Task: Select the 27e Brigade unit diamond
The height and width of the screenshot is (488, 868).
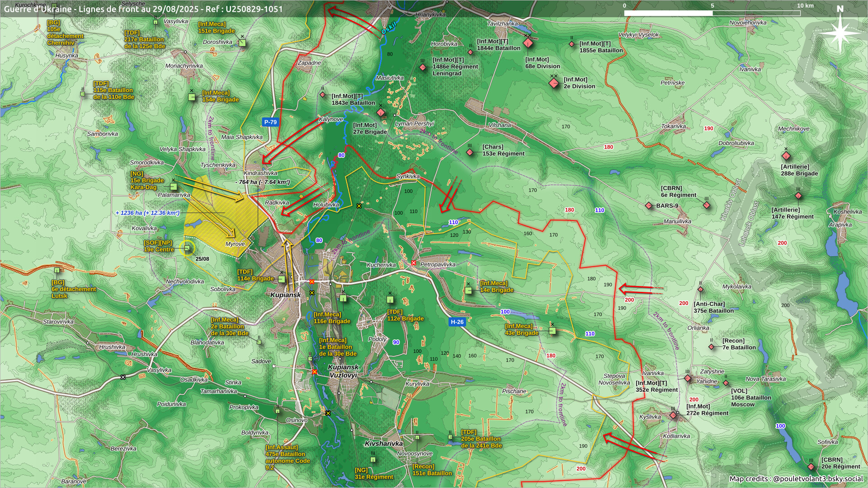Action: tap(381, 112)
